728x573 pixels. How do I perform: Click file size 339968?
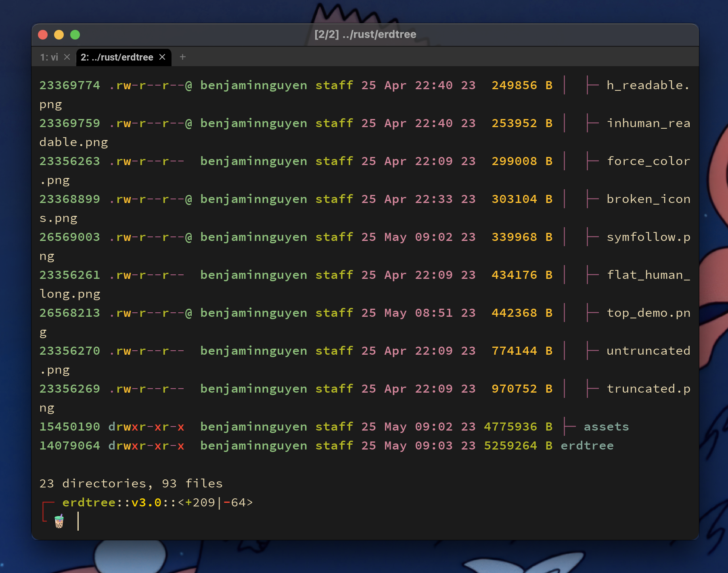514,237
